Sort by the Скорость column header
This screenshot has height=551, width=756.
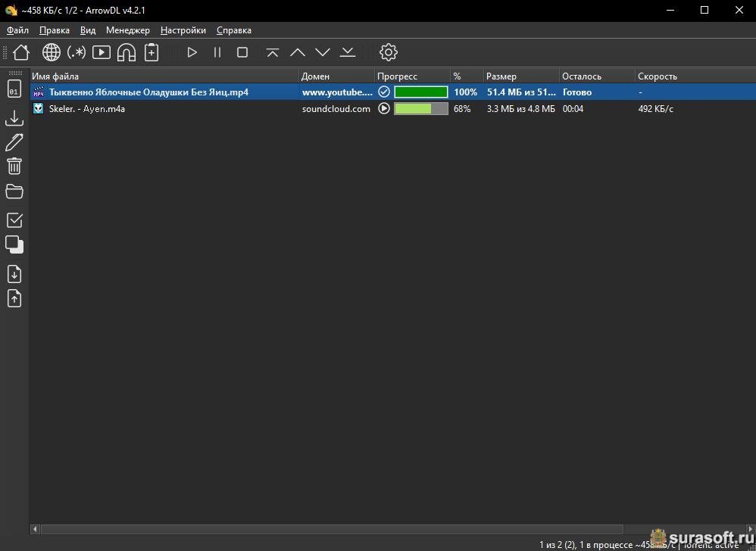coord(657,76)
